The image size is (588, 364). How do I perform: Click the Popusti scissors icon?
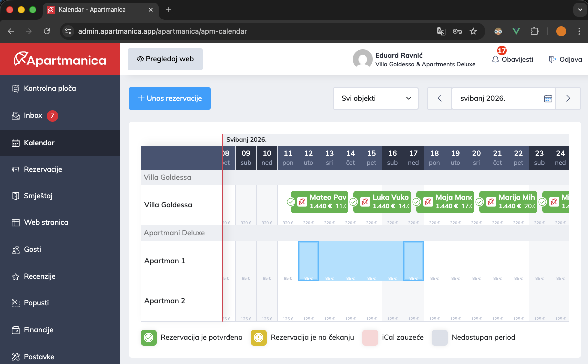pyautogui.click(x=16, y=303)
